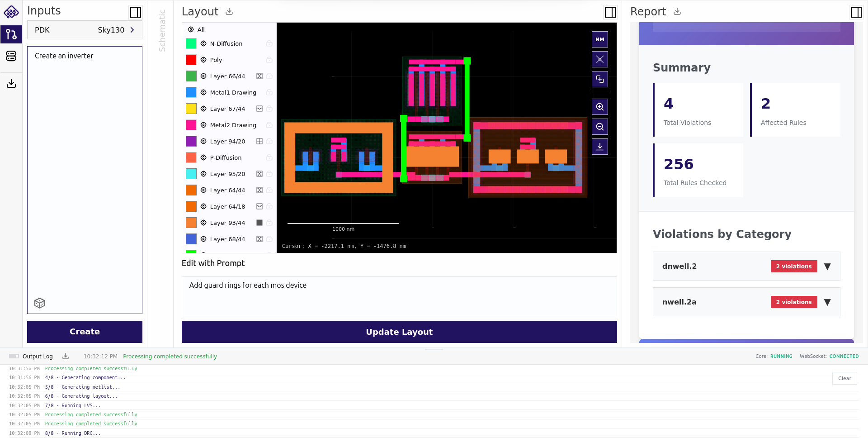Open the flow/branch view sidebar icon
This screenshot has height=438, width=868.
11,34
